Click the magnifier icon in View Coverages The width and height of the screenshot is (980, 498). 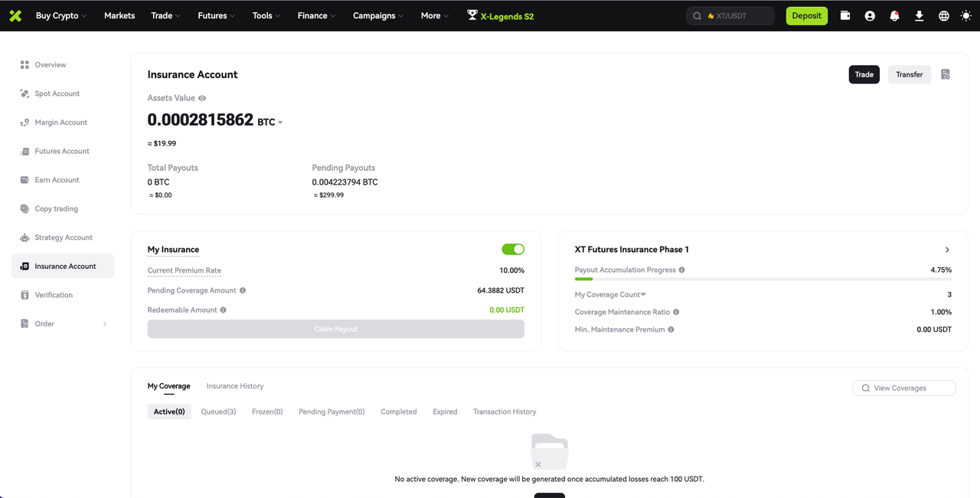click(x=866, y=388)
